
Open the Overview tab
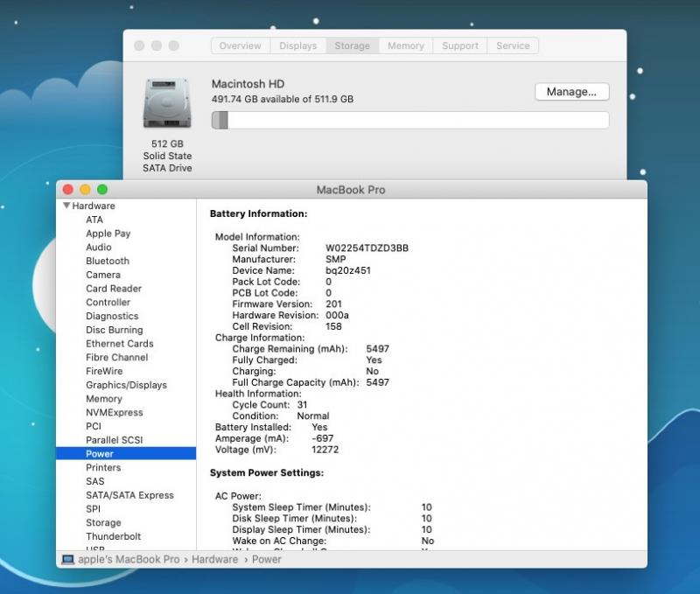pos(240,45)
